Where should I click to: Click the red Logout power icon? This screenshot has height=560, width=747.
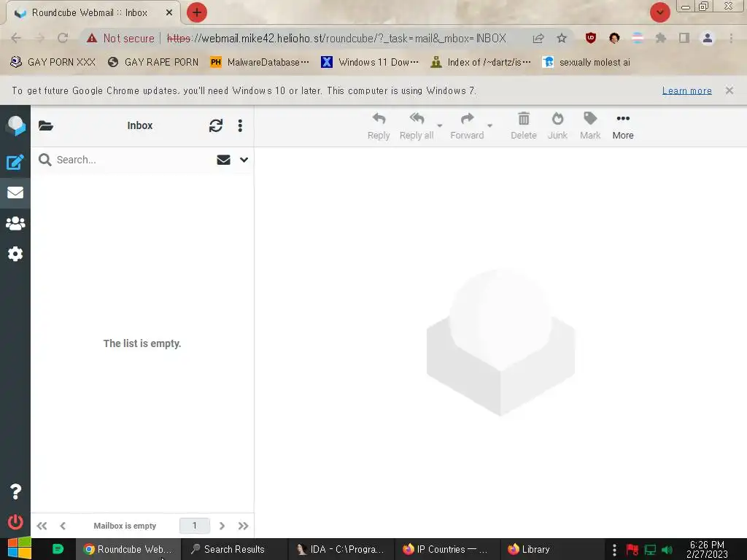tap(15, 521)
